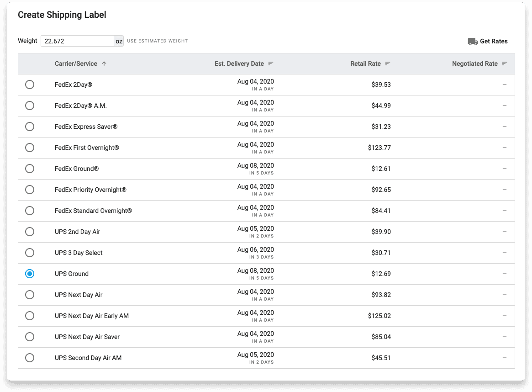Click the Aug 06, 2020 delivery date

point(255,250)
